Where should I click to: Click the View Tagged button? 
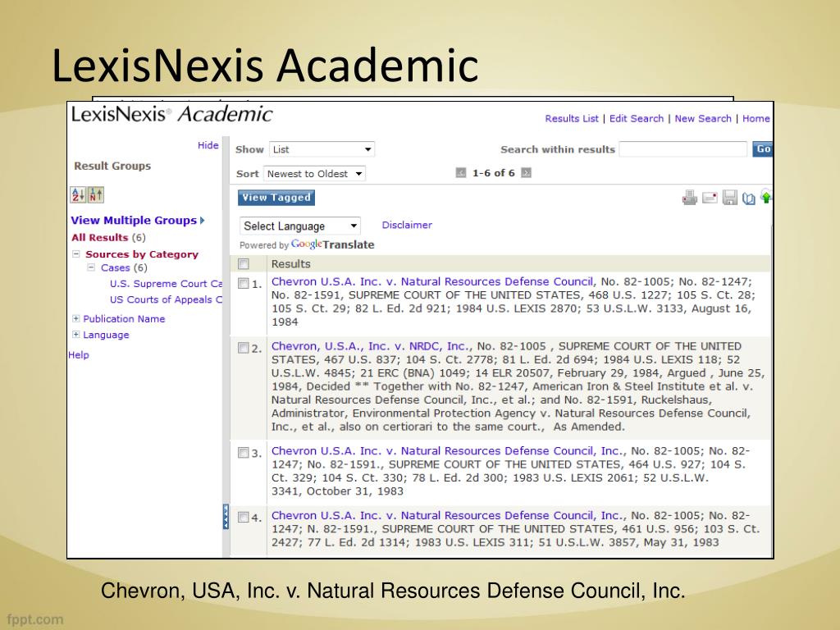pos(276,198)
